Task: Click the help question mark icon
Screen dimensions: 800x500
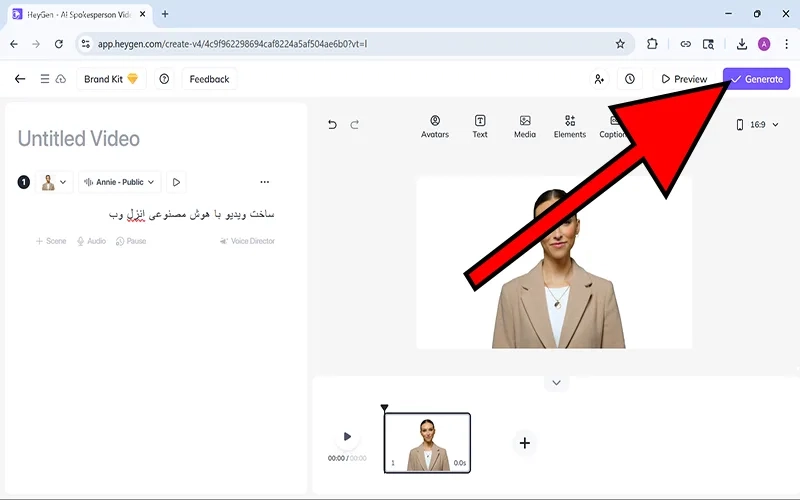Action: pyautogui.click(x=164, y=79)
